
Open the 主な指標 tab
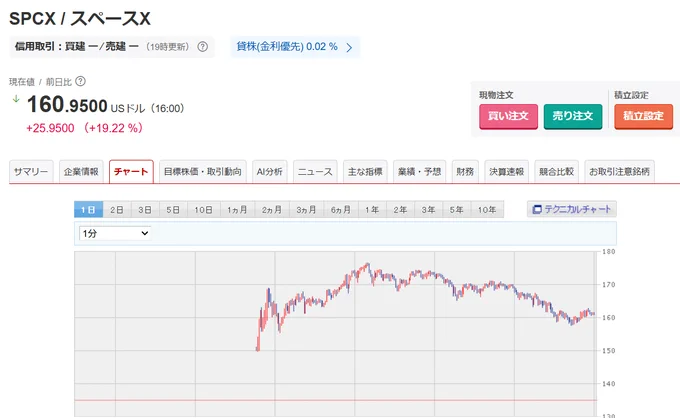[x=365, y=172]
